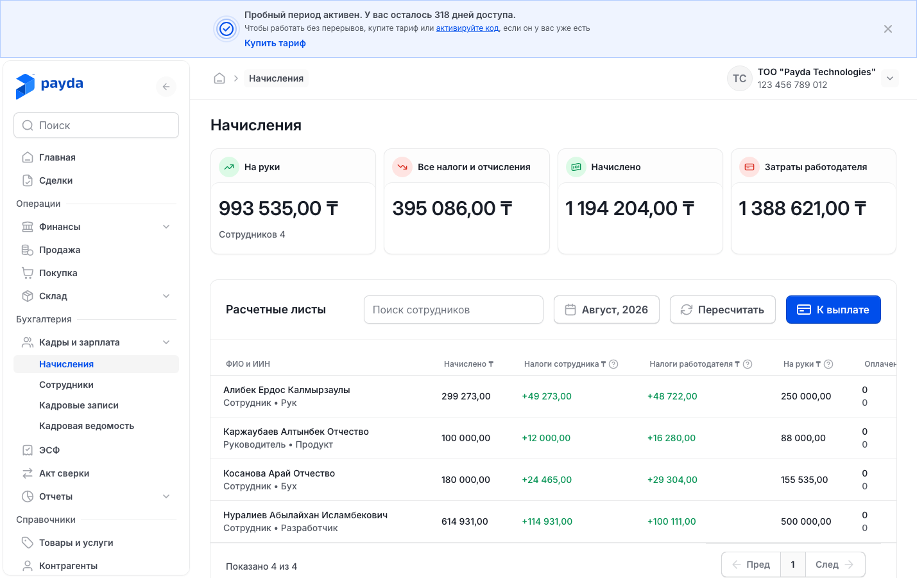
Task: Open 'Сделки' in the sidebar
Action: (96, 180)
